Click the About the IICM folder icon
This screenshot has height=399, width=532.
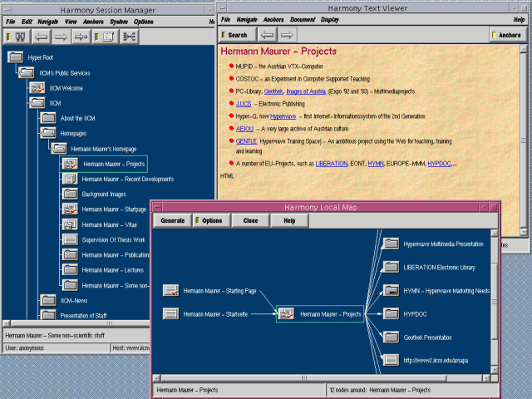tap(48, 118)
